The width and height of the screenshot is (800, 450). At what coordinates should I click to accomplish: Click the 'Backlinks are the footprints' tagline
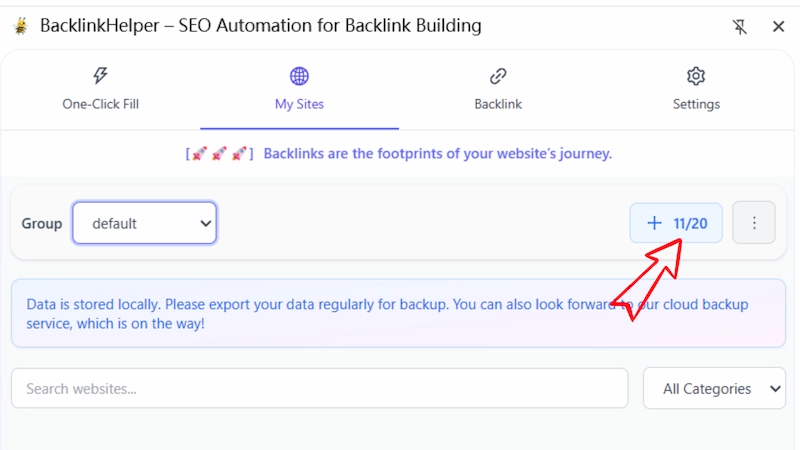[x=437, y=154]
